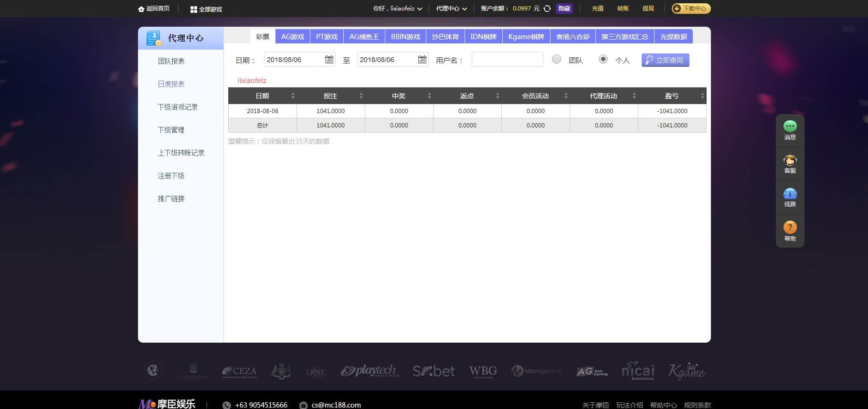Select the 个人 radio button
Image resolution: width=868 pixels, height=409 pixels.
pyautogui.click(x=603, y=59)
